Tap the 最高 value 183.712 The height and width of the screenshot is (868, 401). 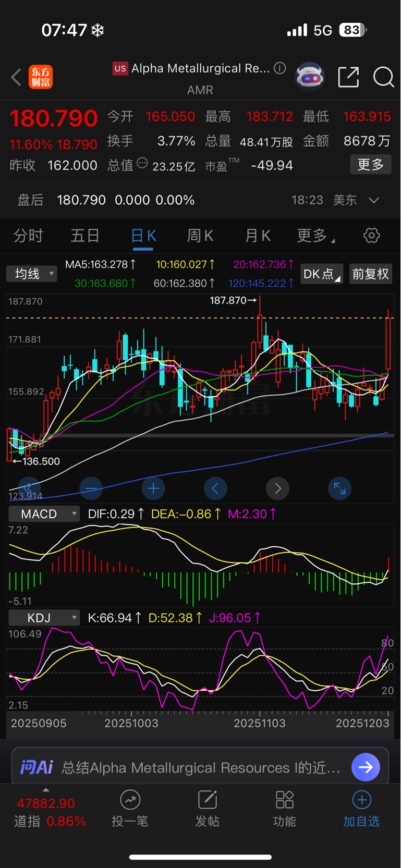tap(270, 117)
